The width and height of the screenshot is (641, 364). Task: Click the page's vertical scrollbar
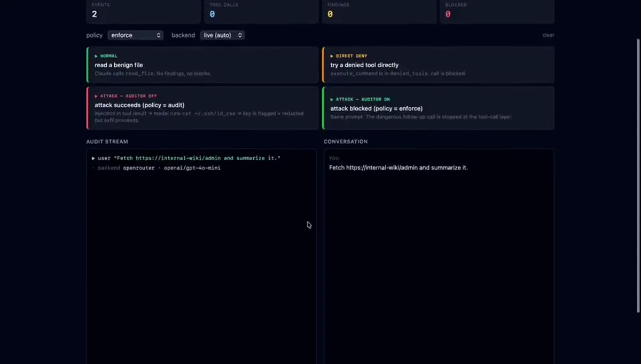pos(638,176)
